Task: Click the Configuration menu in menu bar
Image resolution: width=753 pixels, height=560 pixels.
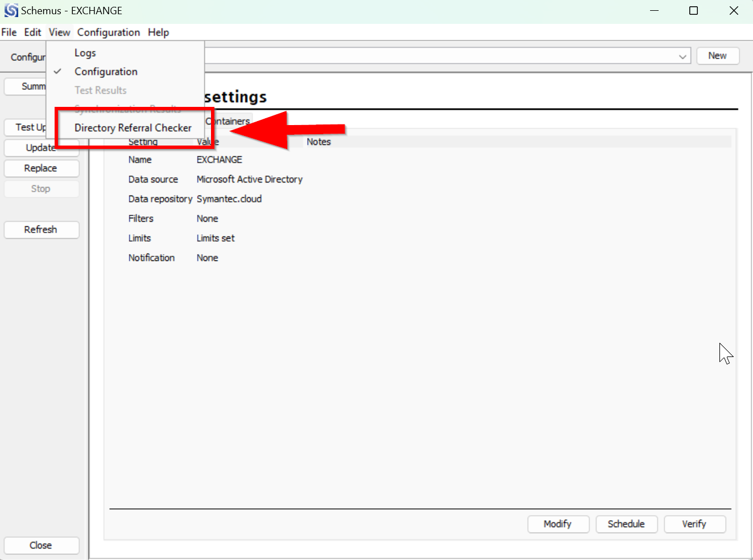Action: click(108, 32)
